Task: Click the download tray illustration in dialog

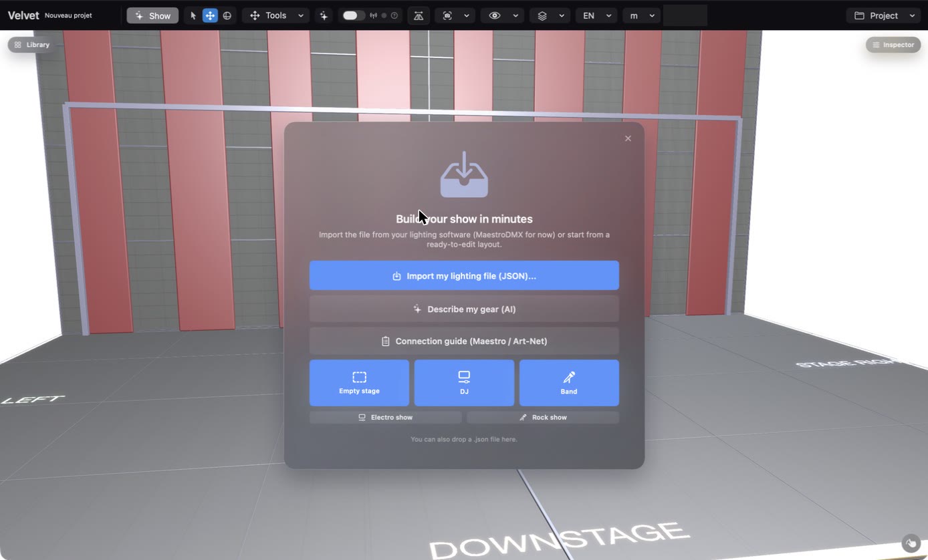Action: coord(464,175)
